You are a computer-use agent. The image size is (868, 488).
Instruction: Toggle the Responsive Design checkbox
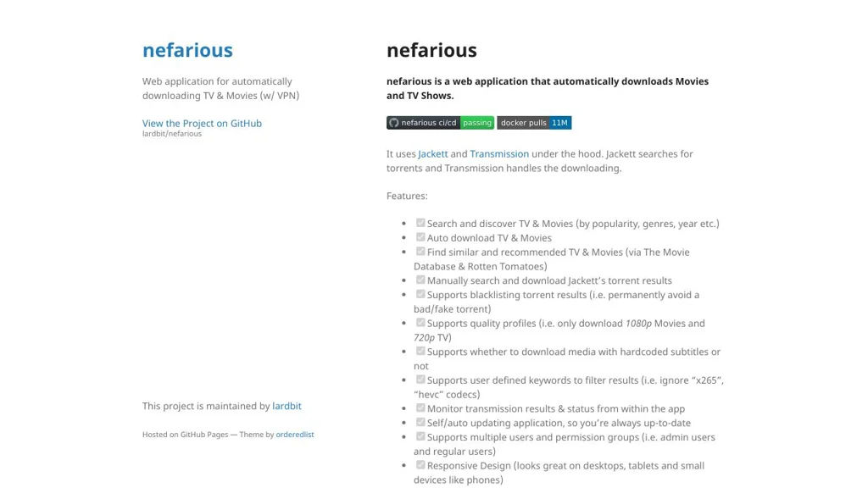(420, 465)
